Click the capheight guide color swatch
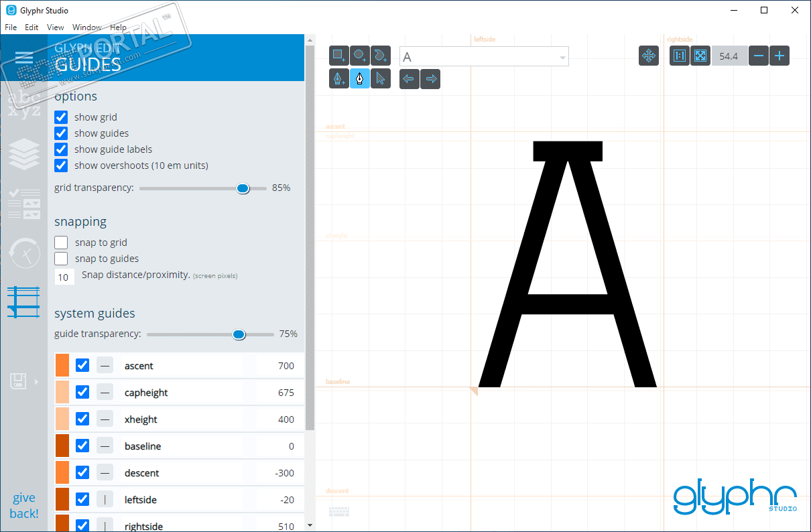This screenshot has width=811, height=532. [x=62, y=393]
